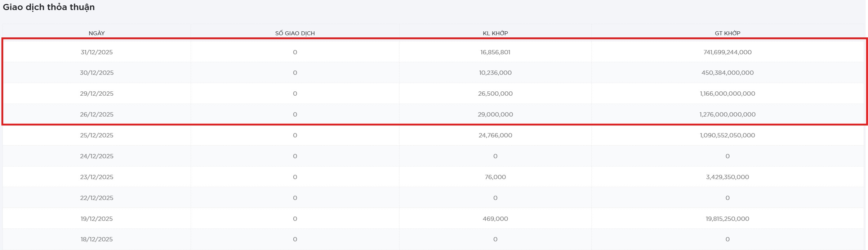Select the 10,236,000 volume cell

[495, 73]
